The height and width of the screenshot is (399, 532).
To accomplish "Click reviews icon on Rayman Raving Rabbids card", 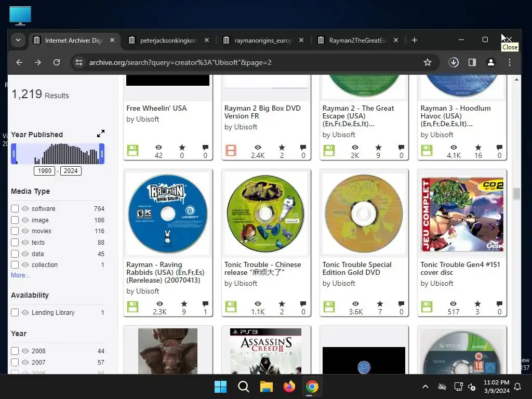I will pos(205,303).
